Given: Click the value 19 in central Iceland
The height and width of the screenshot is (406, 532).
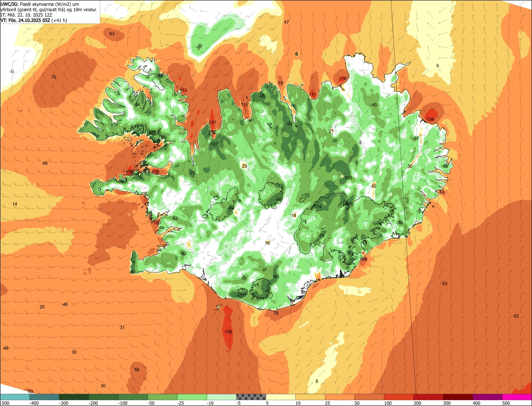Looking at the screenshot, I should coord(294,216).
